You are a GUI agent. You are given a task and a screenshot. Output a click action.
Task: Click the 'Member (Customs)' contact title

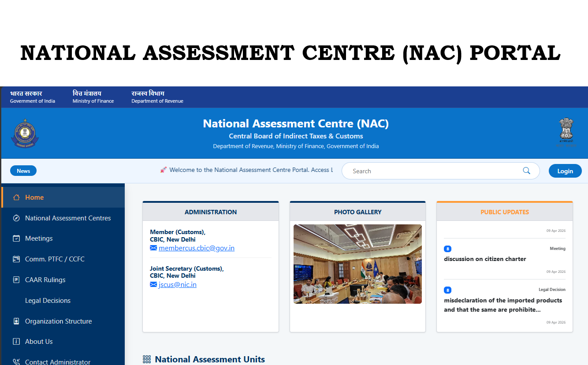click(178, 232)
